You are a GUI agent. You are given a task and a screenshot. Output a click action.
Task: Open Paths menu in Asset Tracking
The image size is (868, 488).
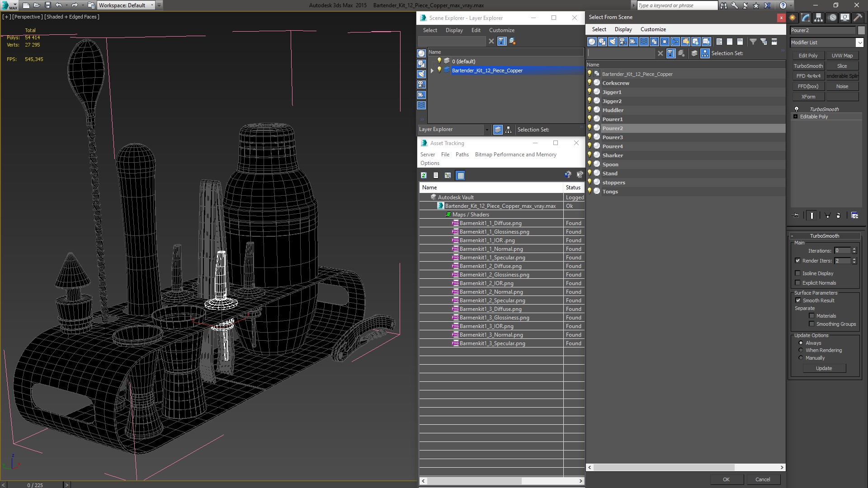coord(462,155)
